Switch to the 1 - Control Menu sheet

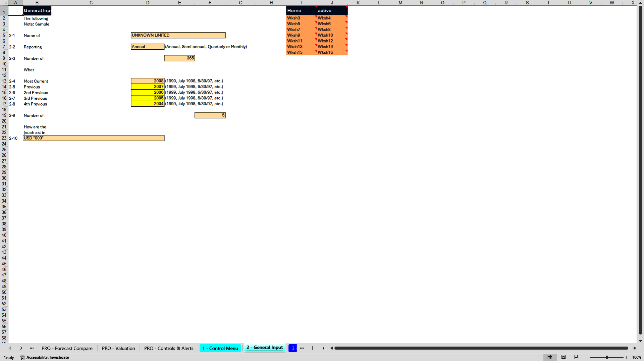pyautogui.click(x=220, y=348)
